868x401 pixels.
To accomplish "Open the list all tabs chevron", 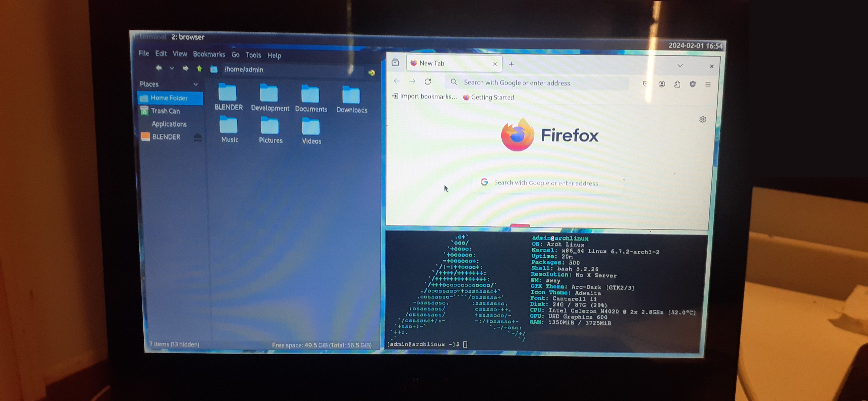I will [680, 66].
